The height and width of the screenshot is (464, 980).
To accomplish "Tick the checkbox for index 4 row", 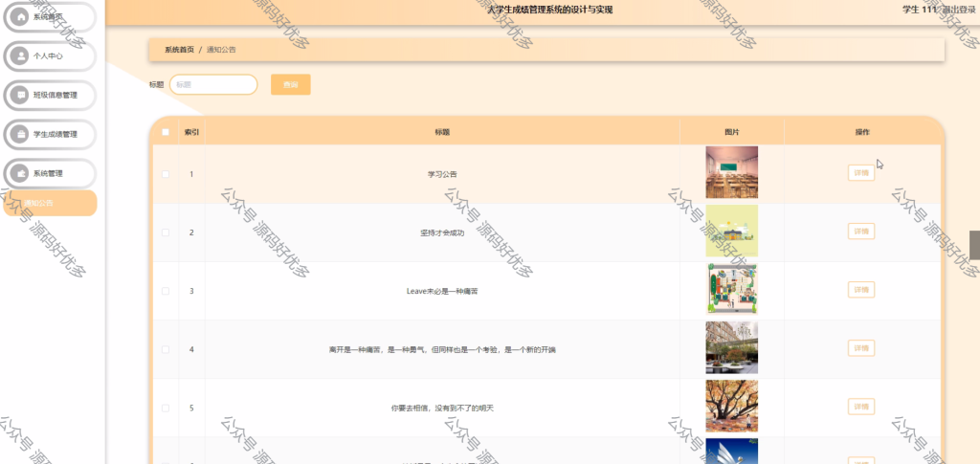I will [166, 350].
